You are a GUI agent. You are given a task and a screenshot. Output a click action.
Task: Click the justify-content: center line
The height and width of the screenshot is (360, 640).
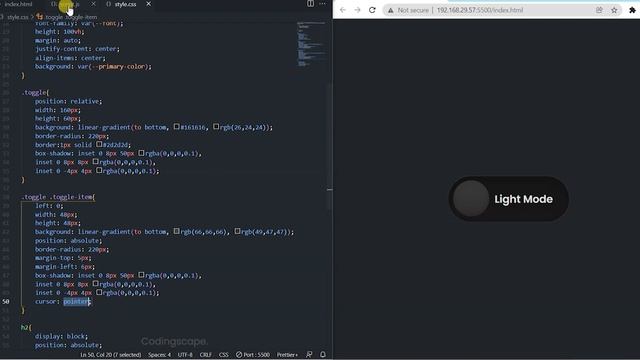point(77,49)
